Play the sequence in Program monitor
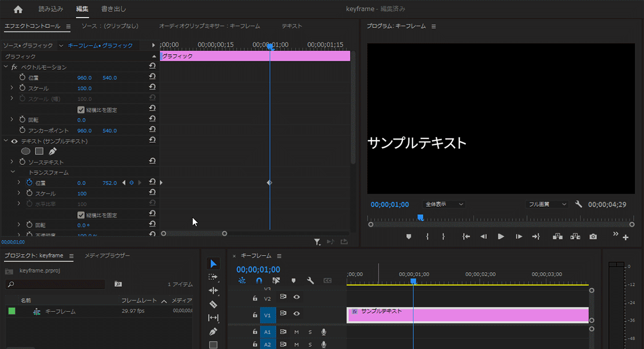Image resolution: width=644 pixels, height=349 pixels. point(501,236)
